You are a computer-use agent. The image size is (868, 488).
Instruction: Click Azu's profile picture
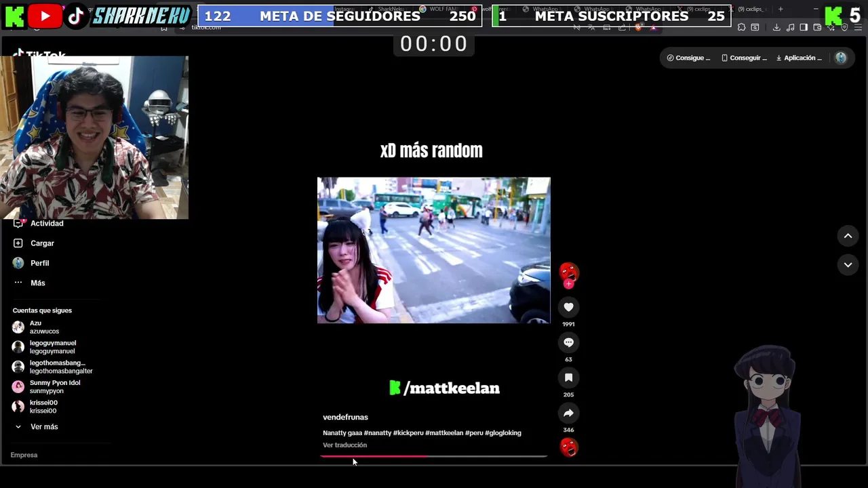pyautogui.click(x=18, y=327)
